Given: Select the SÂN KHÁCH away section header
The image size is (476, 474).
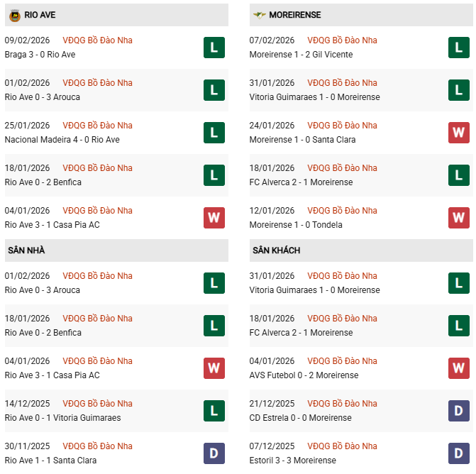Looking at the screenshot, I should pyautogui.click(x=276, y=250).
